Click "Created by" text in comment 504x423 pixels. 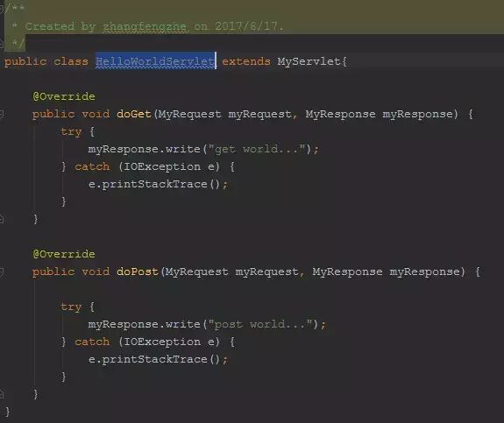[60, 26]
